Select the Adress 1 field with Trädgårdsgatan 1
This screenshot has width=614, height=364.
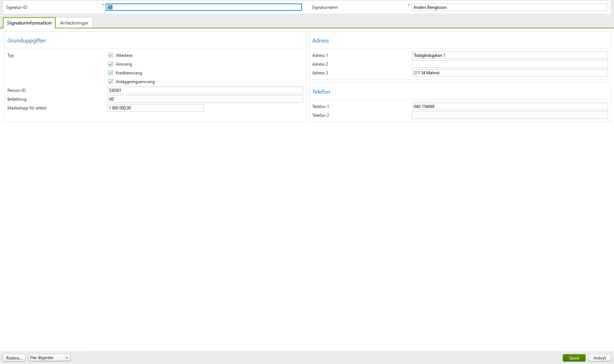[x=509, y=55]
